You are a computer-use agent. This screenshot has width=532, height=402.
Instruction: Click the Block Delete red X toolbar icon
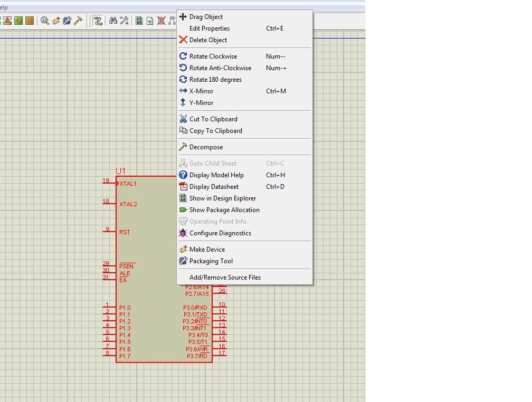(30, 21)
